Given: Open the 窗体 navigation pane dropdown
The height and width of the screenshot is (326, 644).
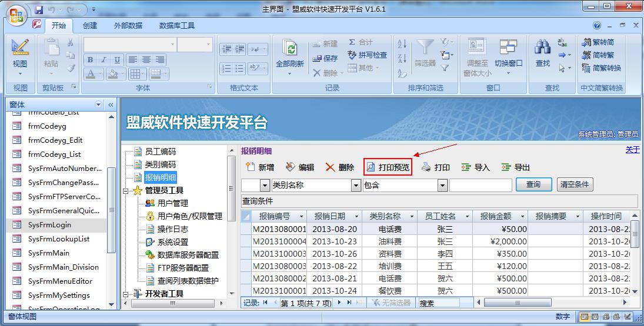Looking at the screenshot, I should coord(98,105).
